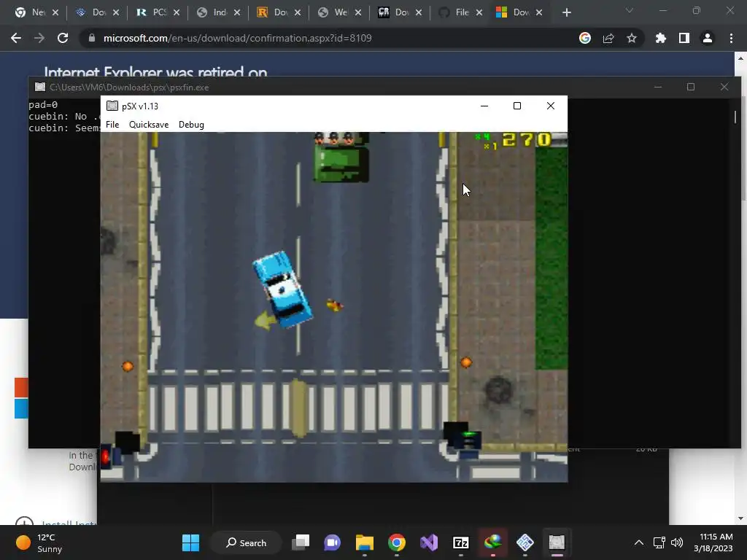Viewport: 747px width, 560px height.
Task: Close the PCS tab
Action: pyautogui.click(x=177, y=12)
